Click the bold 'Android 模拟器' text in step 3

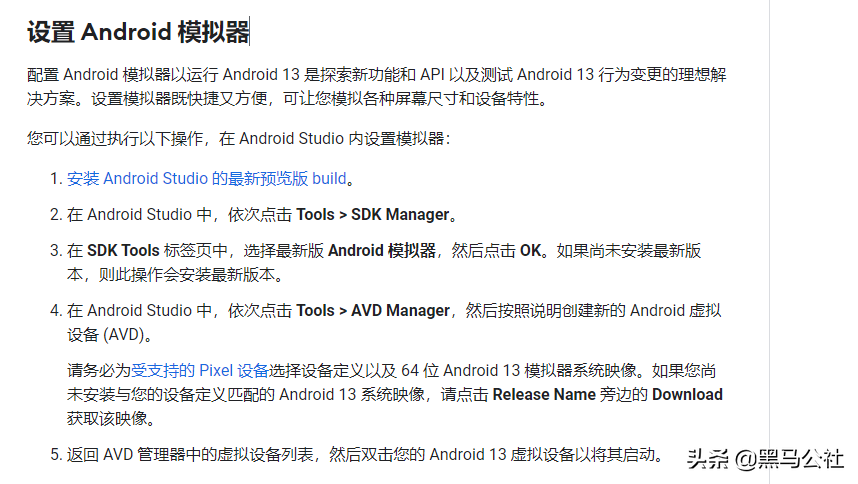382,250
